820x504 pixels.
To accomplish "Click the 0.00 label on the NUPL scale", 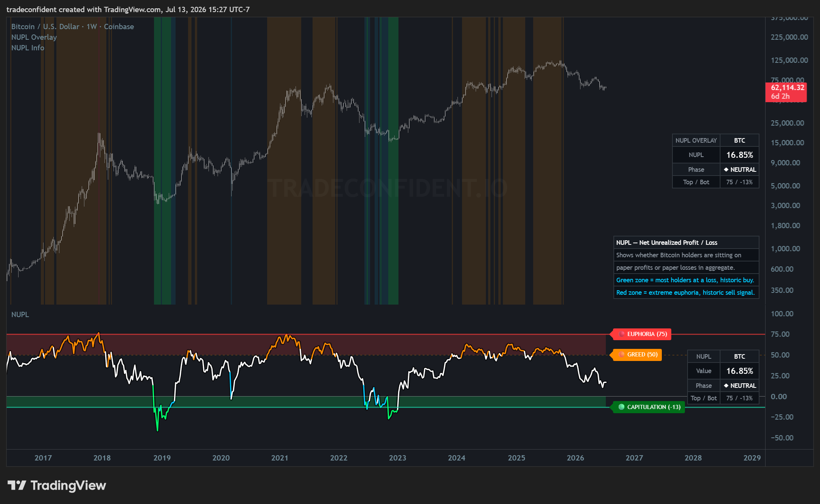I will click(x=779, y=397).
